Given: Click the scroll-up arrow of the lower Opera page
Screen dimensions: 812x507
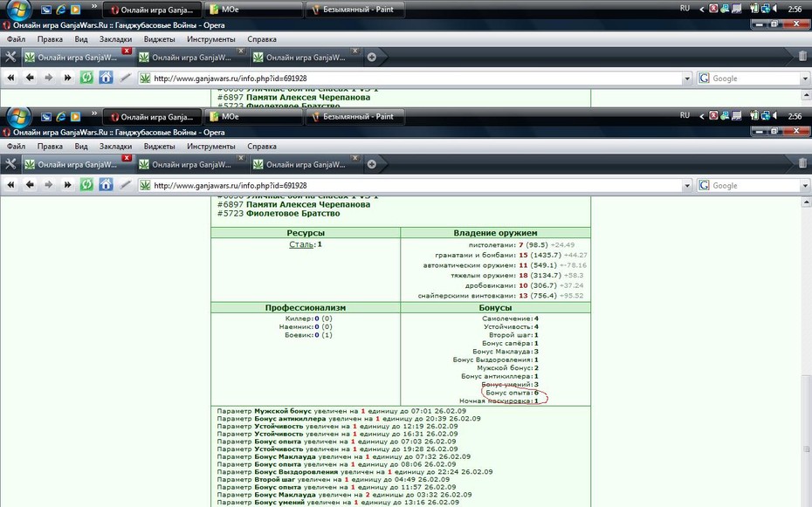Looking at the screenshot, I should click(x=806, y=202).
